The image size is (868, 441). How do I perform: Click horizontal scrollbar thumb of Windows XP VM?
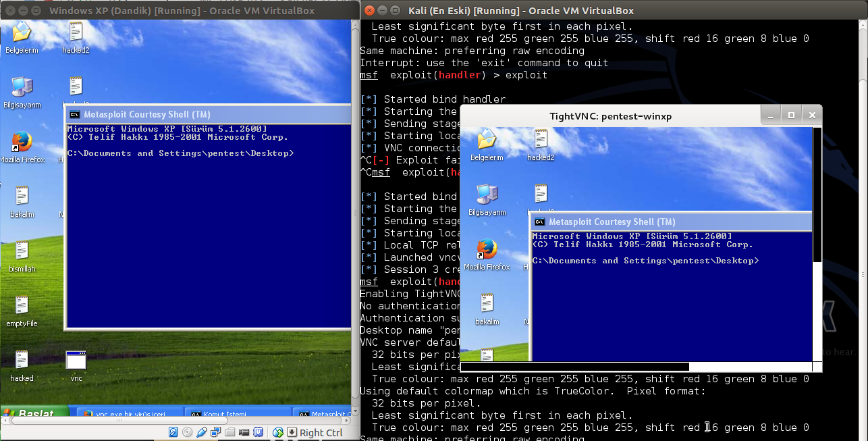coord(119,420)
